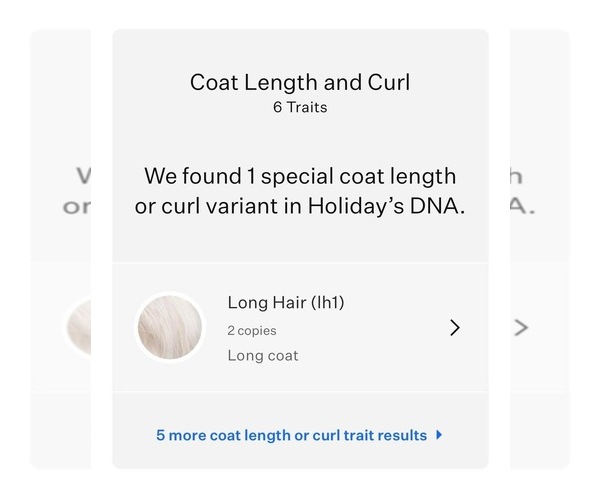Open the white fur Long Hair thumbnail
This screenshot has width=600, height=500.
click(169, 327)
